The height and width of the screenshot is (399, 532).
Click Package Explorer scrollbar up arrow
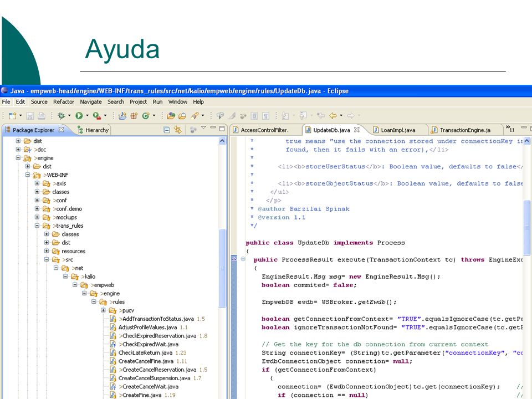coord(222,141)
